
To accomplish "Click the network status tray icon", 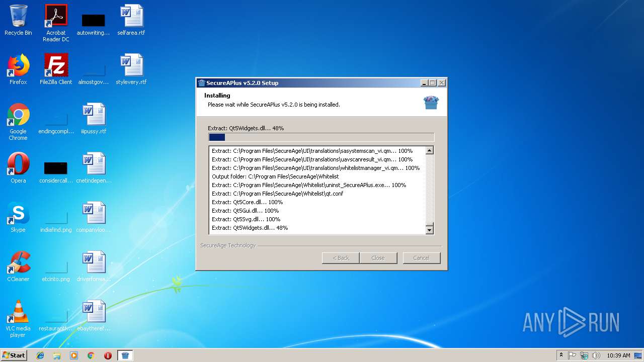I will [x=584, y=355].
